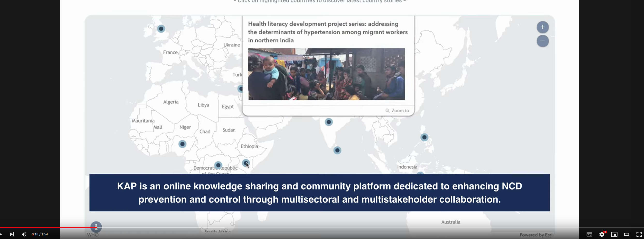Click the map zoom out minus button
The image size is (644, 239).
[x=543, y=41]
